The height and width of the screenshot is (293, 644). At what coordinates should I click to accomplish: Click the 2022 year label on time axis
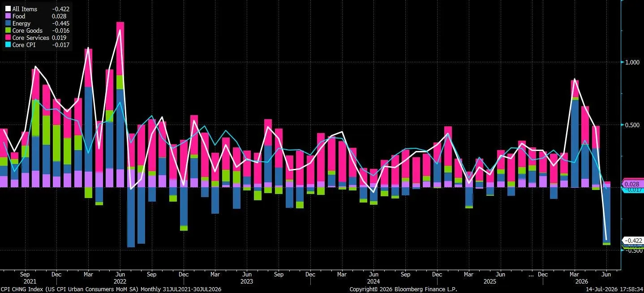119,282
